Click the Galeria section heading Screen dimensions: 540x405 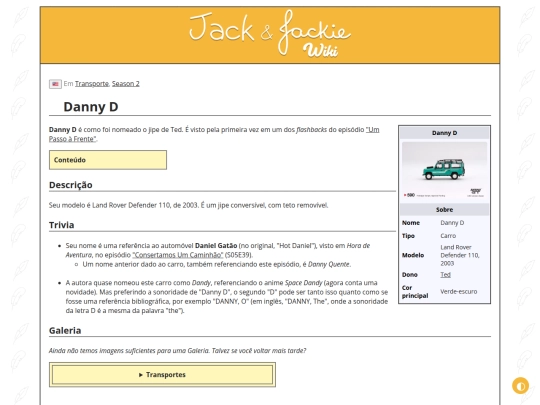[x=65, y=331]
